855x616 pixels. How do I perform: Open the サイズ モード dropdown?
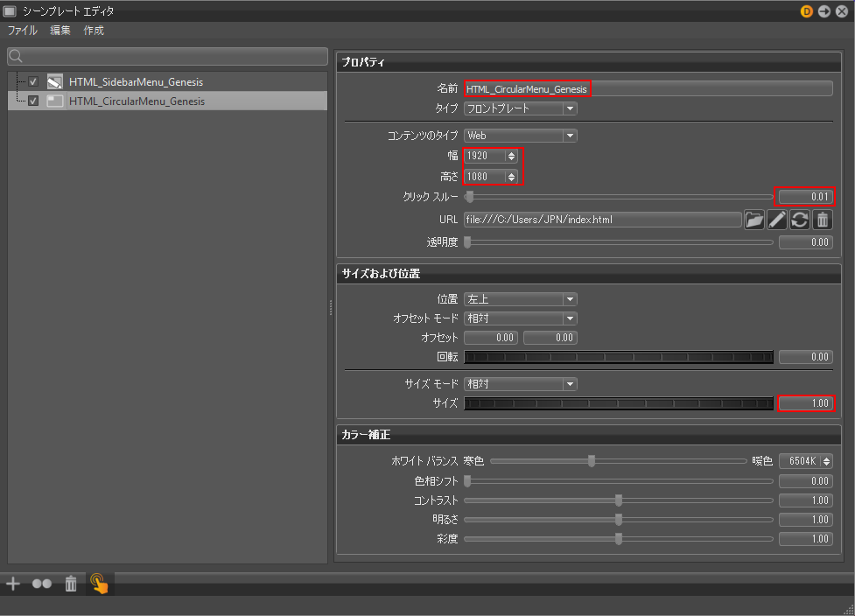520,384
